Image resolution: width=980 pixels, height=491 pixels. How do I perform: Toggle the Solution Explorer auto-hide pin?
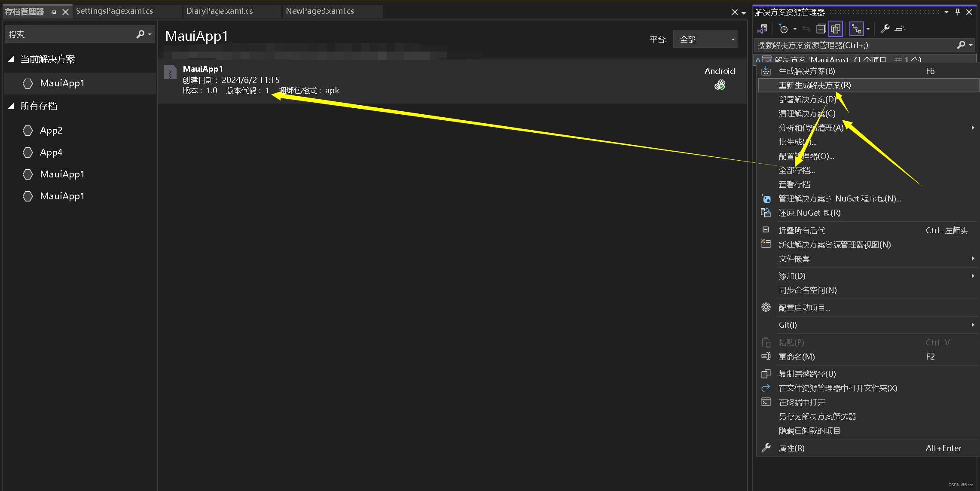tap(957, 12)
